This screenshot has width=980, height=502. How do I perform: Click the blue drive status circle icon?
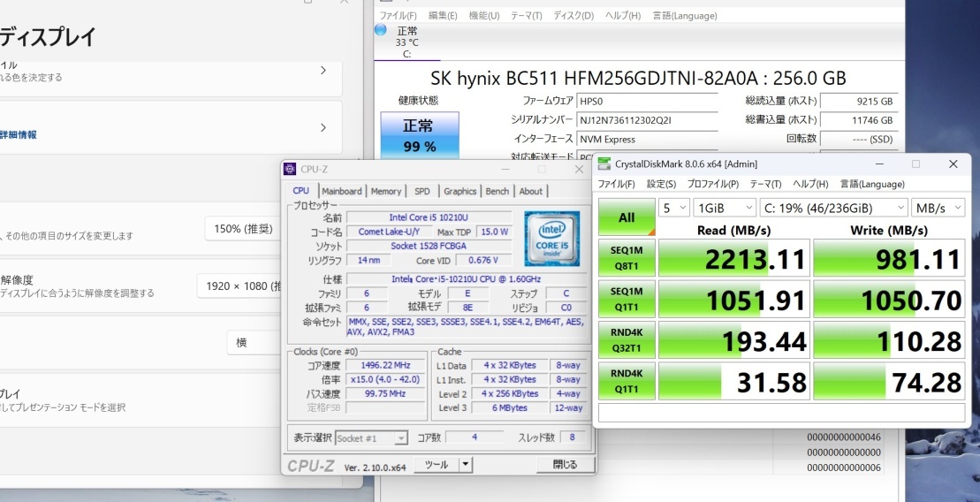[380, 29]
